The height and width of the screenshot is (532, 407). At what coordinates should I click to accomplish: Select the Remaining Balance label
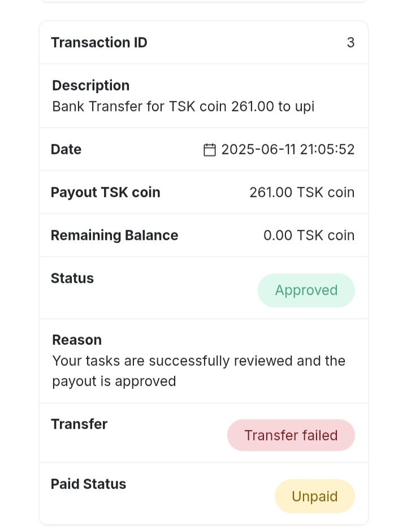coord(114,235)
